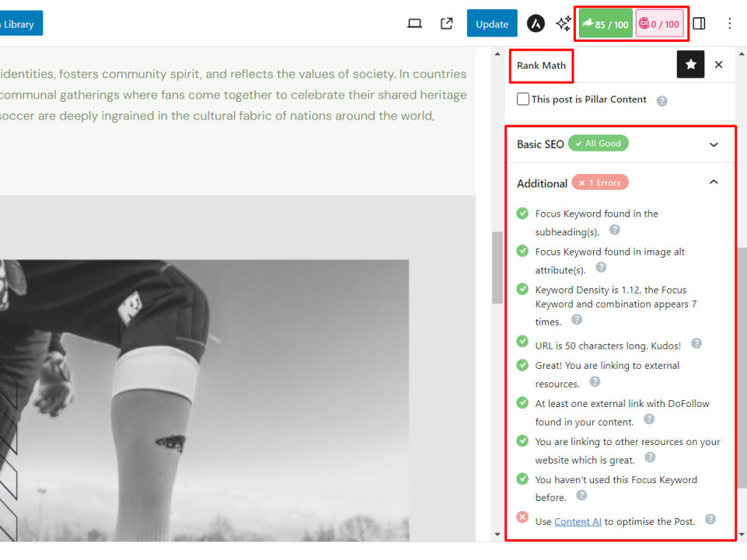Click sidebar scrollbar down arrow

point(742,535)
